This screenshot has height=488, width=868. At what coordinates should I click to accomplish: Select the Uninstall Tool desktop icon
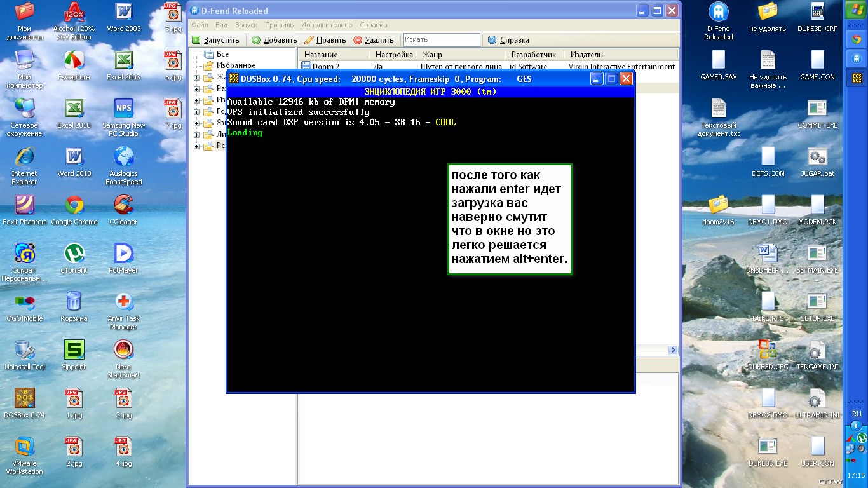[x=25, y=356]
